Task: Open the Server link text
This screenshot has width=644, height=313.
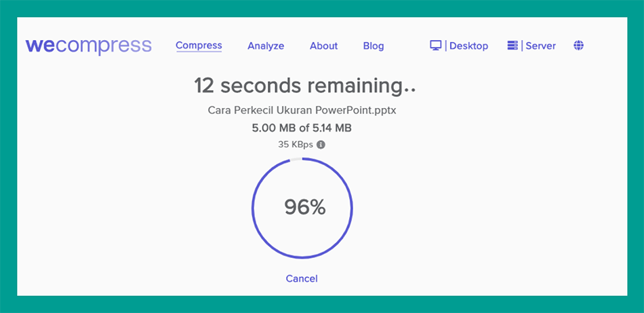Action: pyautogui.click(x=540, y=46)
